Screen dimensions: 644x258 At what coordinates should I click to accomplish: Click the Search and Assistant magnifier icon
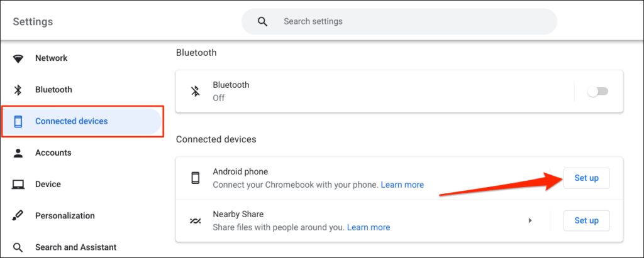click(18, 247)
